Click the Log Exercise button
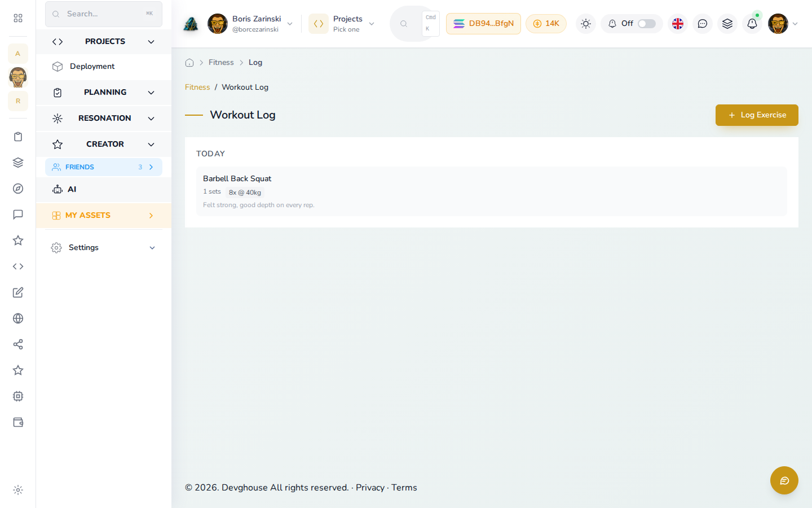This screenshot has width=812, height=508. coord(757,115)
